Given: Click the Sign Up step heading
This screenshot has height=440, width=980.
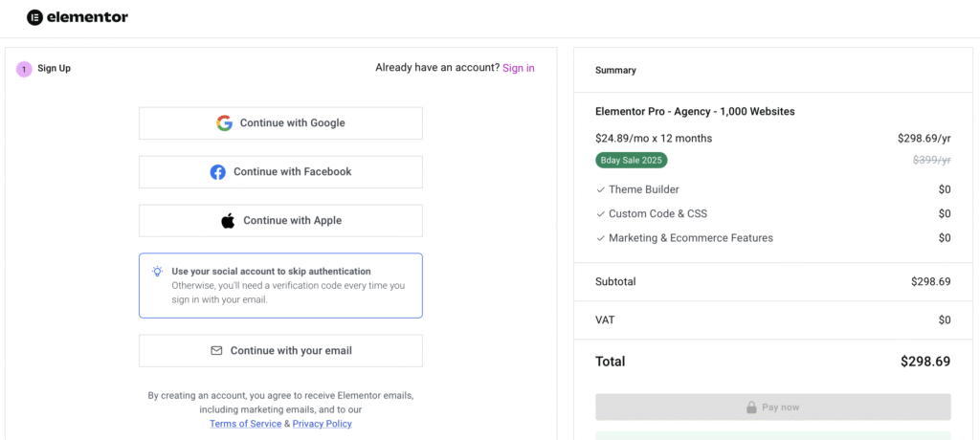Looking at the screenshot, I should (x=54, y=69).
